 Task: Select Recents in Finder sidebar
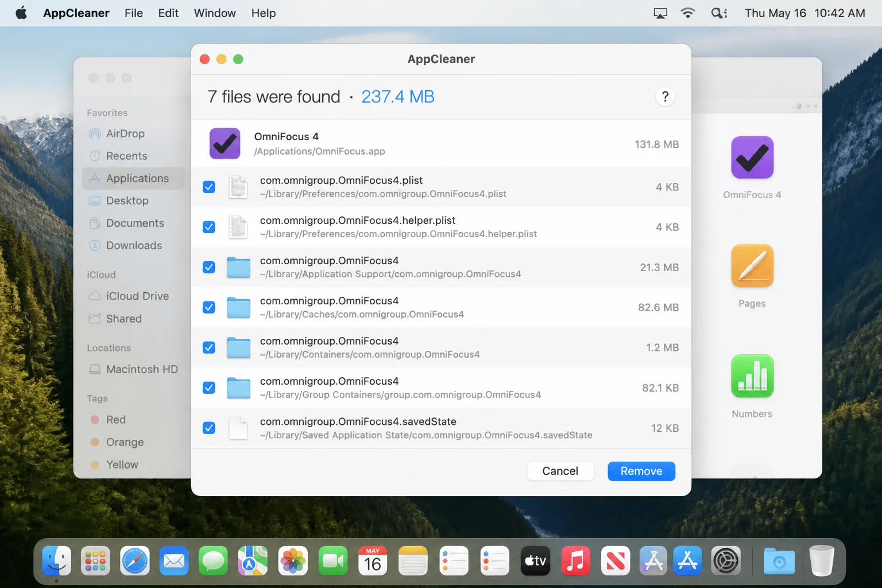[x=133, y=156]
